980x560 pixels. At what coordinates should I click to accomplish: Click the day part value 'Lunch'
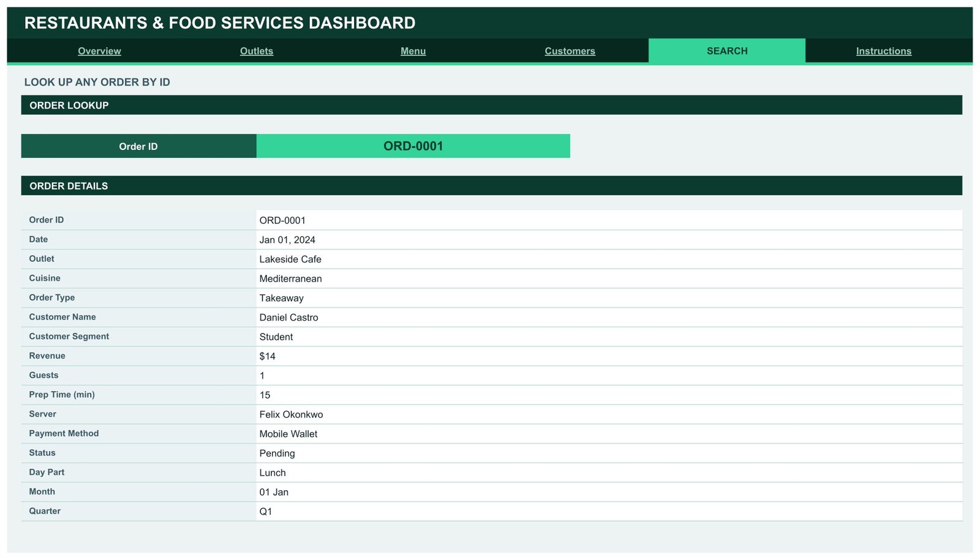pyautogui.click(x=273, y=473)
